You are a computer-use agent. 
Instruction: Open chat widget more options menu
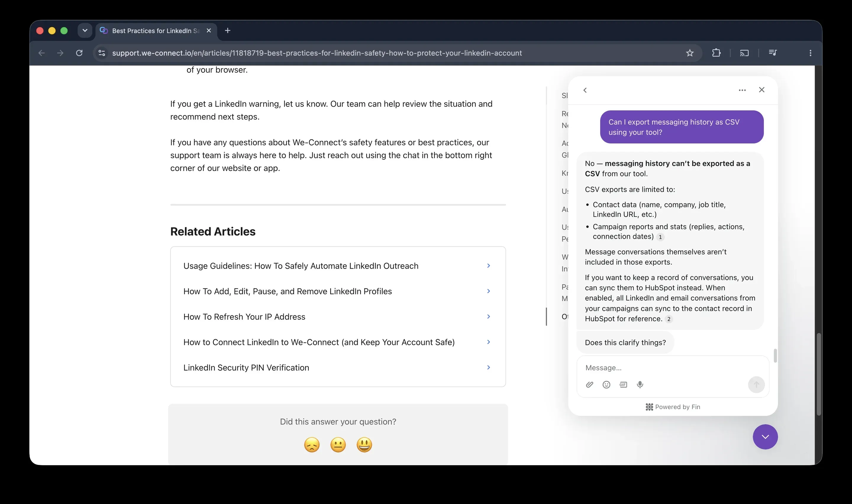coord(742,90)
